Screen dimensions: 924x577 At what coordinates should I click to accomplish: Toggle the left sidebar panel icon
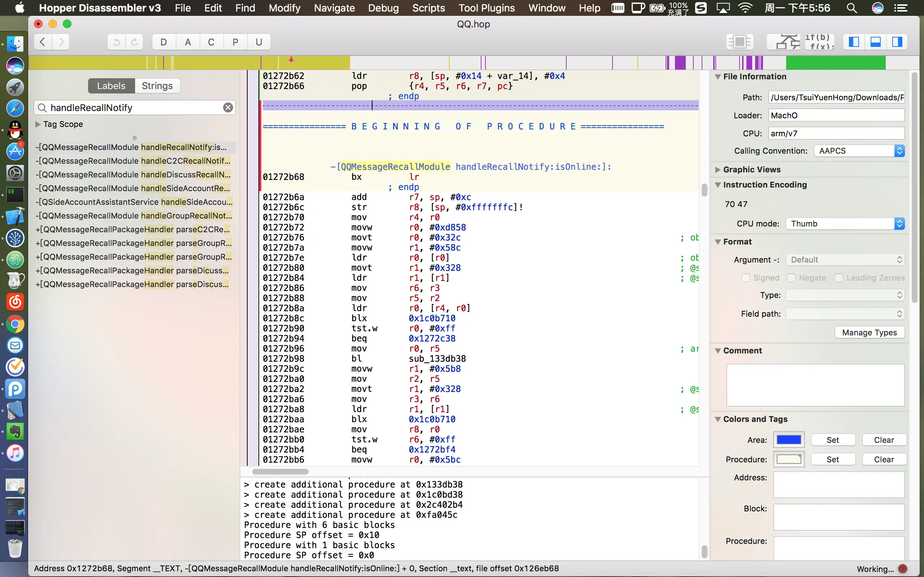854,42
